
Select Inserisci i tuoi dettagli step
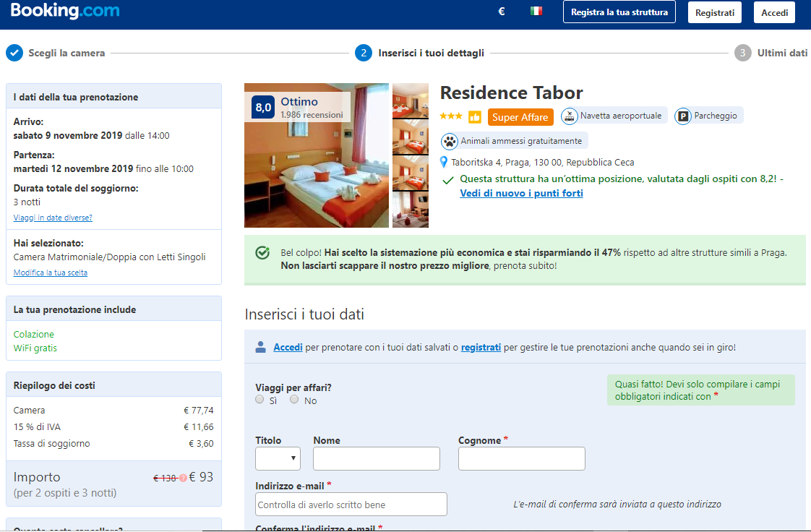tap(431, 53)
